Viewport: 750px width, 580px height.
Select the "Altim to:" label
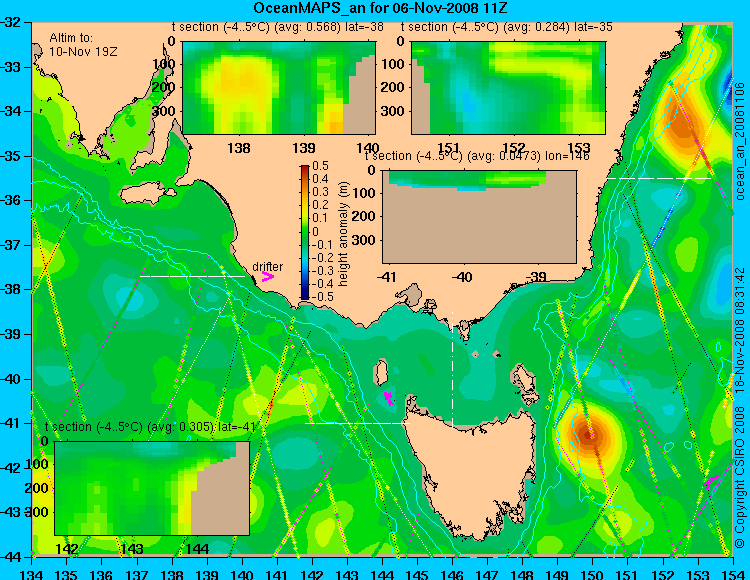(71, 38)
